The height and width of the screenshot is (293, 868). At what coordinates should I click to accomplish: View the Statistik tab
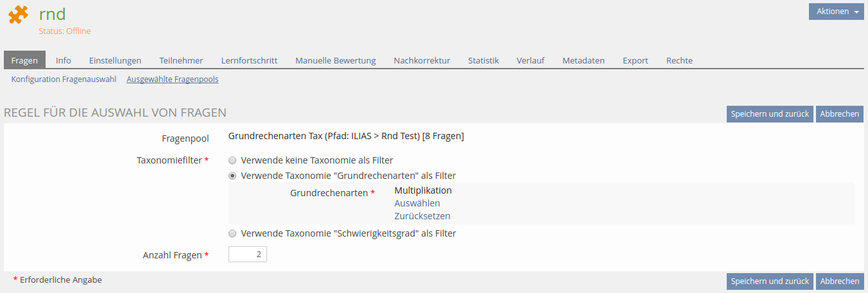pos(483,60)
